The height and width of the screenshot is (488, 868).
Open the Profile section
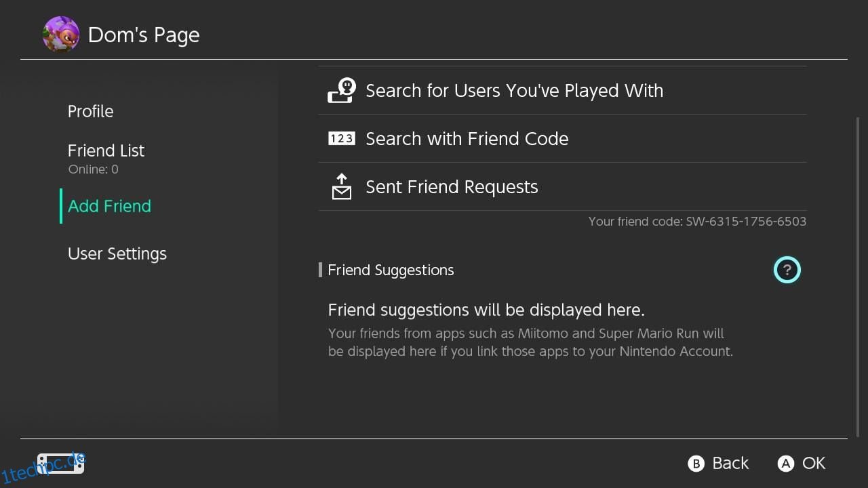click(90, 111)
